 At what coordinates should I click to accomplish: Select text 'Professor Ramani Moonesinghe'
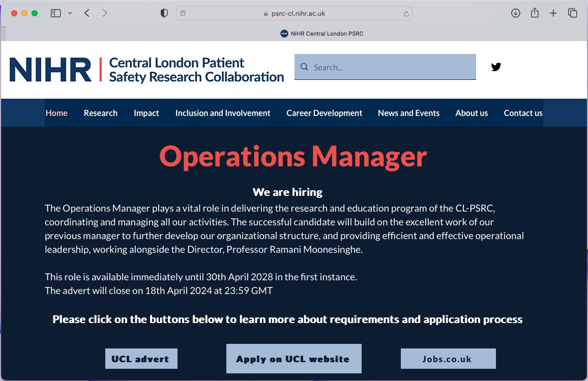293,249
